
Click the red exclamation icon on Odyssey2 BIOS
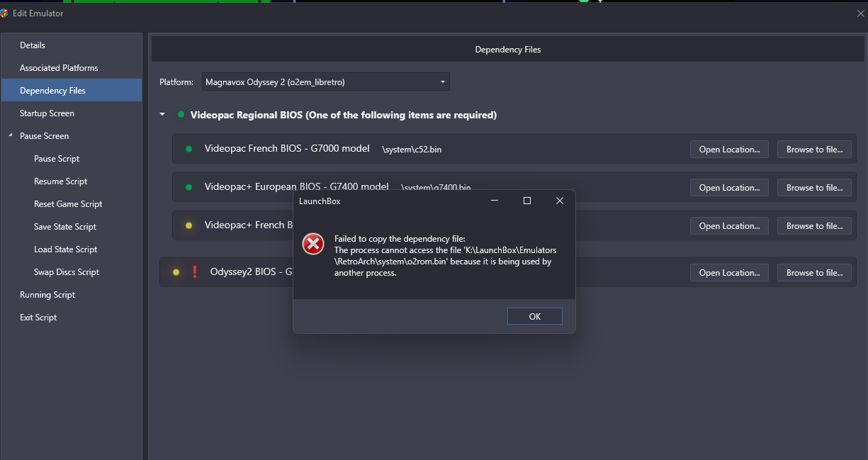coord(195,272)
